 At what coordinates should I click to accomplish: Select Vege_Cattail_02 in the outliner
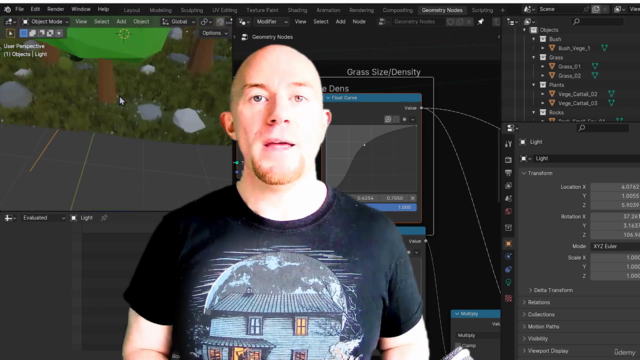577,94
